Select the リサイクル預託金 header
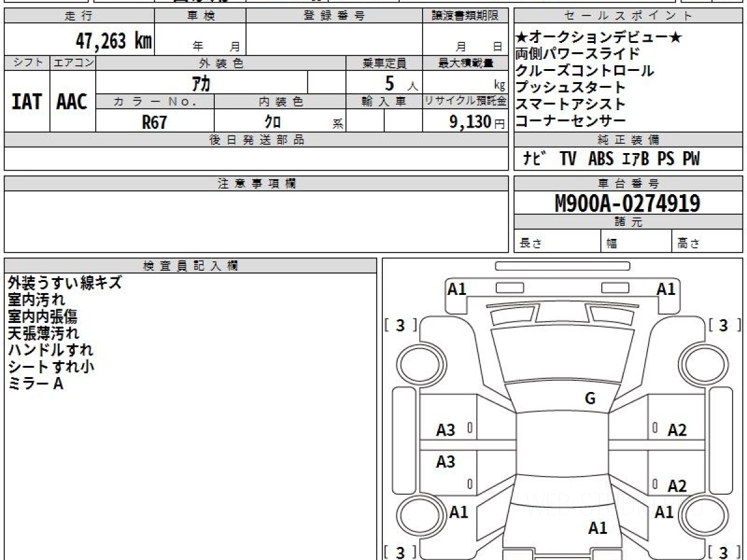 tap(466, 101)
